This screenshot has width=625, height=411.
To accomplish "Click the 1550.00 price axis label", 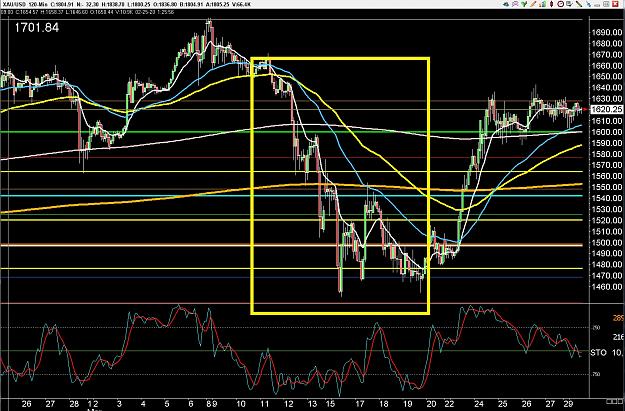I will (607, 187).
